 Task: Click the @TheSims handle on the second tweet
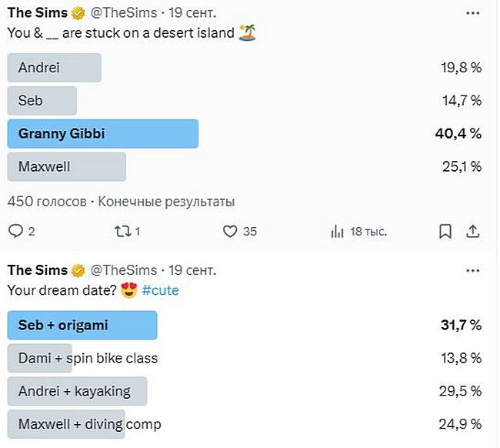tap(124, 270)
